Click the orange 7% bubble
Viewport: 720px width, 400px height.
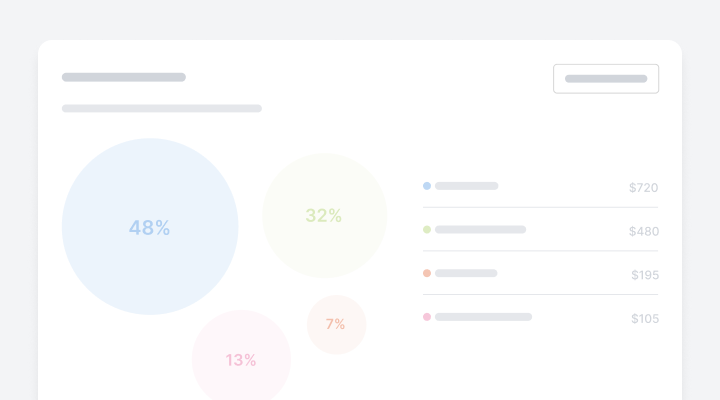(336, 324)
